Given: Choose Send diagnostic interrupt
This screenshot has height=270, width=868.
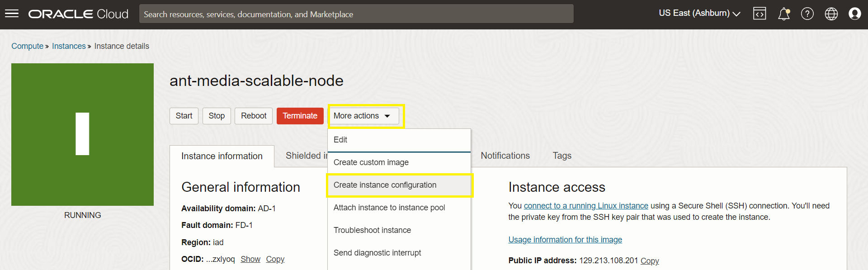Looking at the screenshot, I should (x=399, y=253).
